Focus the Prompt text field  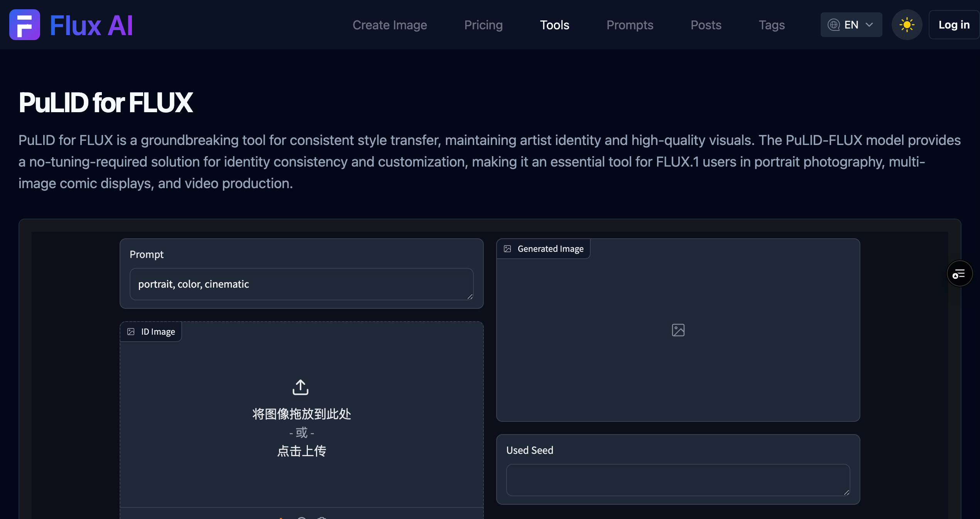point(301,284)
